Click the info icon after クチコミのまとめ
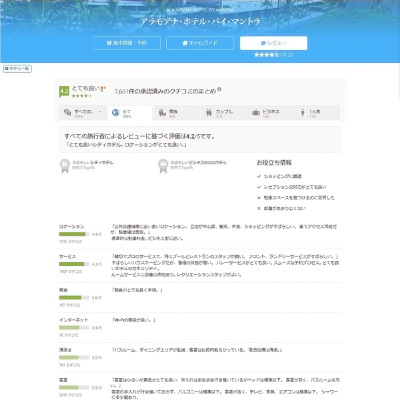 coord(219,89)
